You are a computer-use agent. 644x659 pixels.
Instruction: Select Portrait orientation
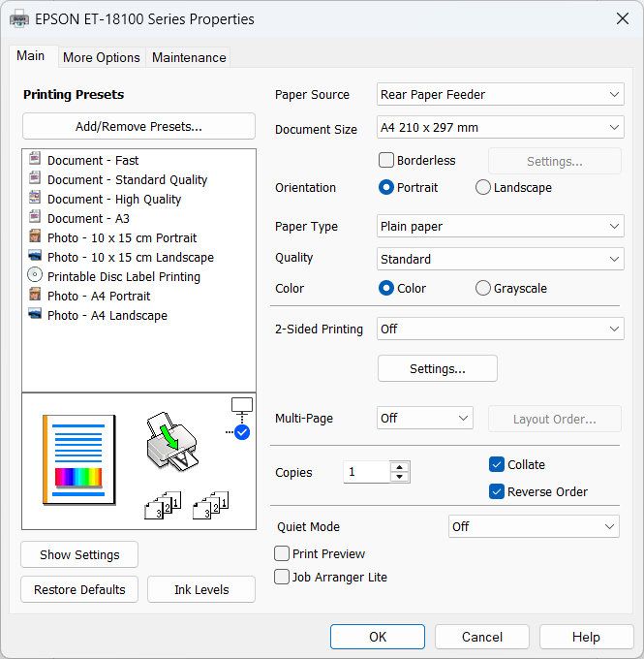(386, 187)
